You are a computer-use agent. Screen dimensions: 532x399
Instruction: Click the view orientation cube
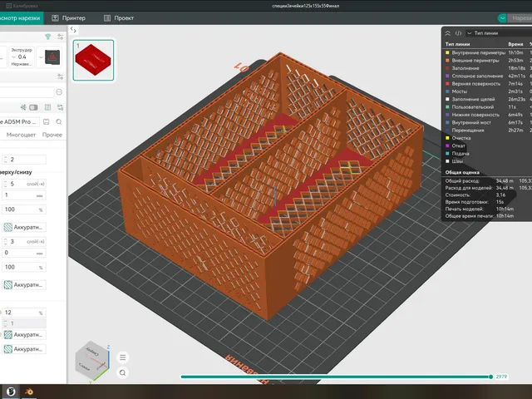click(x=92, y=360)
